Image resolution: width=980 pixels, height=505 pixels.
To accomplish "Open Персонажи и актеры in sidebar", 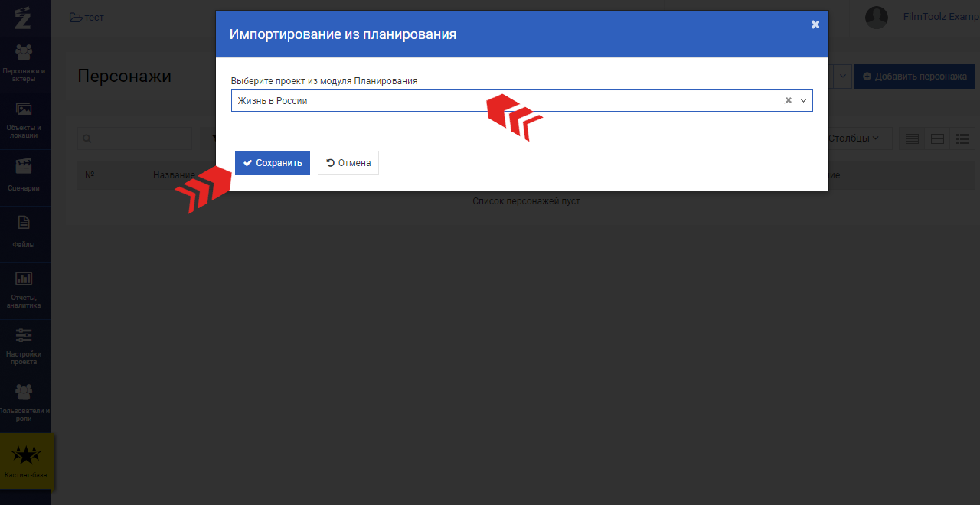I will (x=24, y=63).
